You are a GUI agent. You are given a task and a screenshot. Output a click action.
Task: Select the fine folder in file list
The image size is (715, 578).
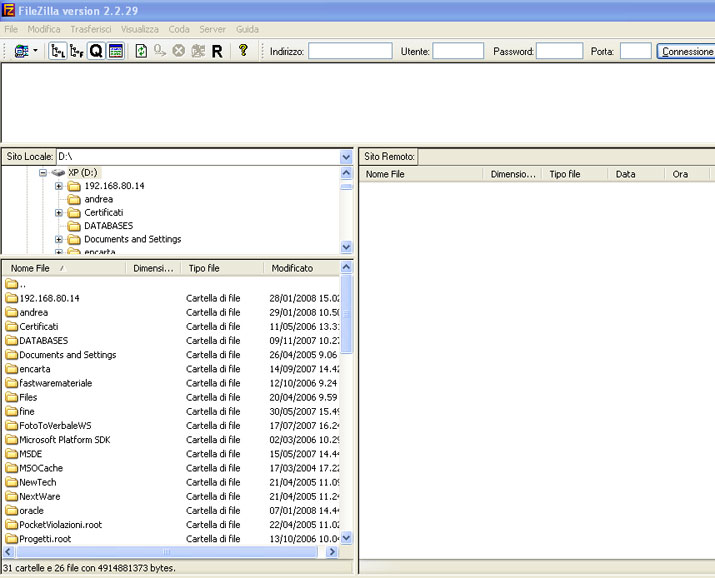pos(26,412)
